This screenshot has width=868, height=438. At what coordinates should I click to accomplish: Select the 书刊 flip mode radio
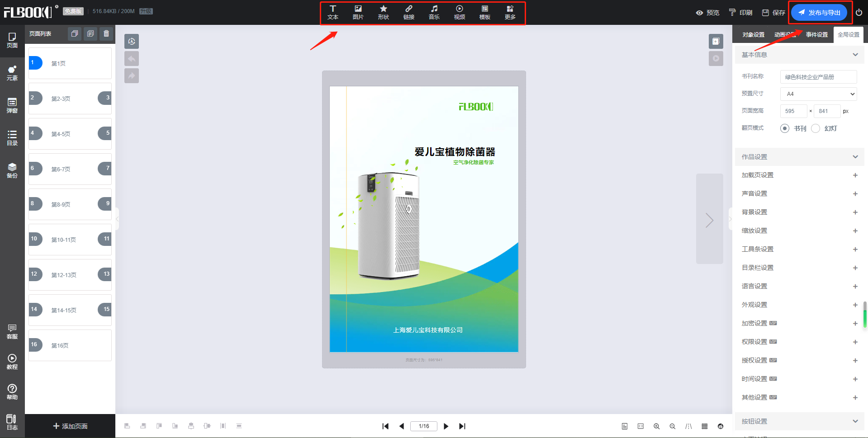tap(785, 128)
